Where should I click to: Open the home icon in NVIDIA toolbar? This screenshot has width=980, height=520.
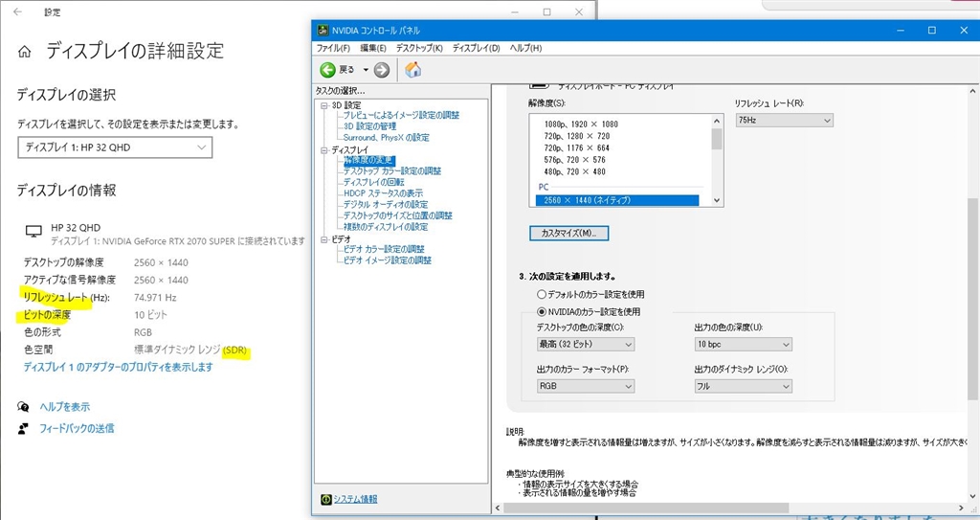click(412, 70)
